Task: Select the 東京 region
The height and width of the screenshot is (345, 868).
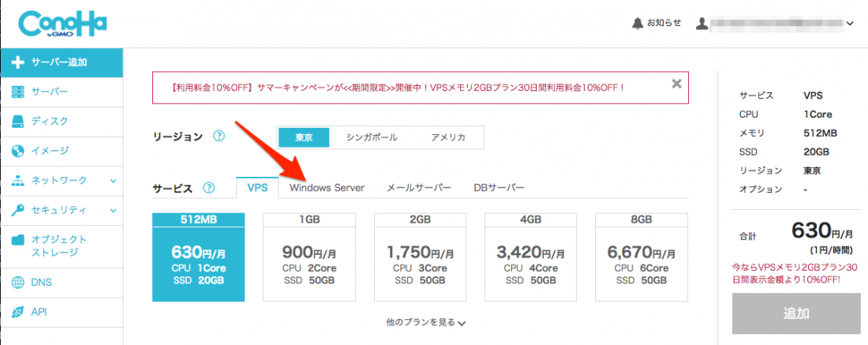Action: (x=304, y=137)
